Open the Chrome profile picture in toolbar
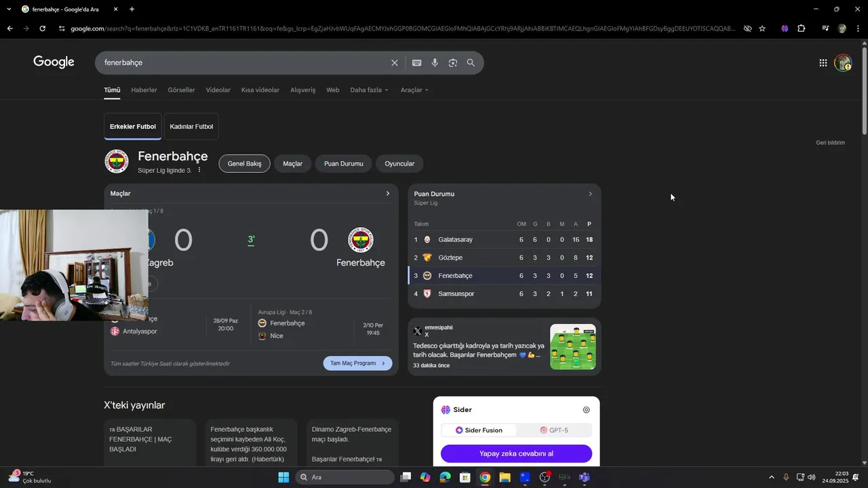This screenshot has height=488, width=868. point(842,28)
